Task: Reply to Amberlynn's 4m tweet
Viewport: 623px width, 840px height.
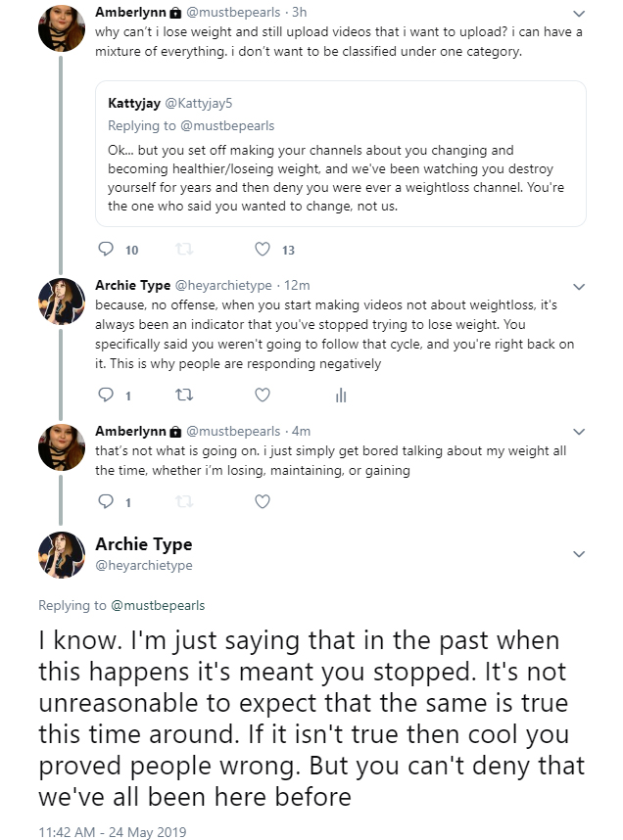Action: [x=106, y=501]
